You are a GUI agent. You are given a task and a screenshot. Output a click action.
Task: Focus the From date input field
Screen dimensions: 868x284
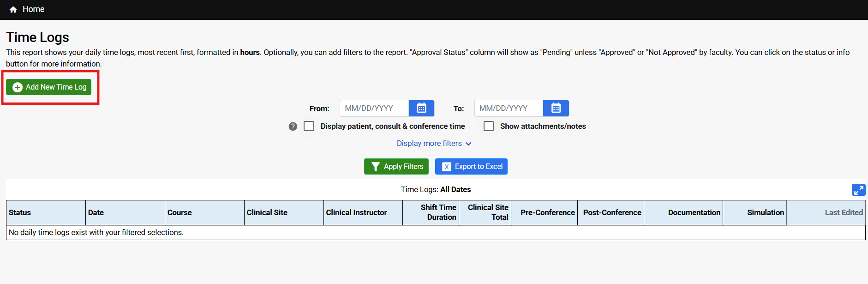tap(374, 108)
